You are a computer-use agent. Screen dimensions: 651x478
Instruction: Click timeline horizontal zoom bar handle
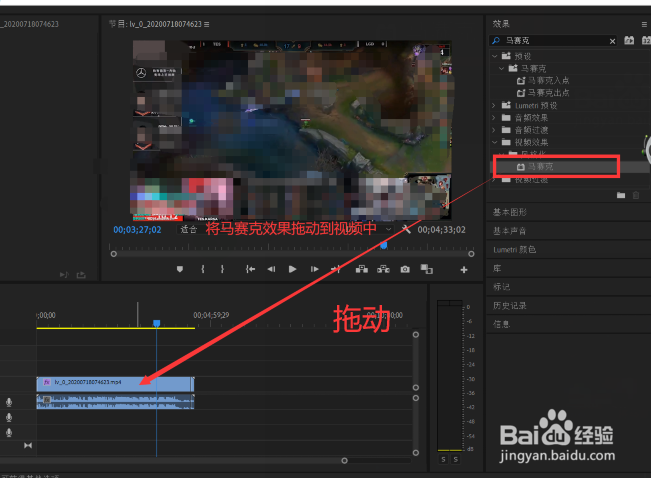(344, 461)
